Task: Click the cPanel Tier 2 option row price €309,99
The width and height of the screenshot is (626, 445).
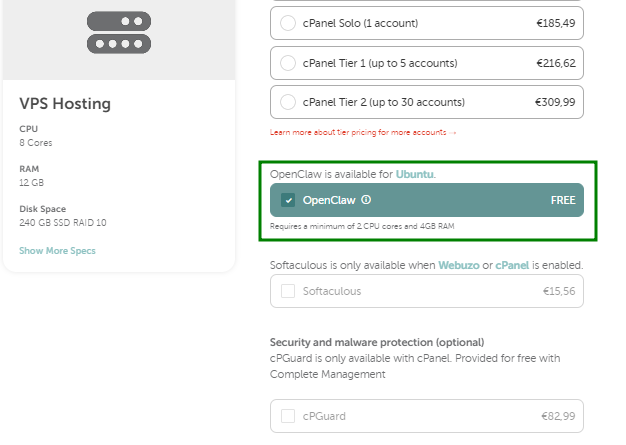Action: tap(555, 102)
